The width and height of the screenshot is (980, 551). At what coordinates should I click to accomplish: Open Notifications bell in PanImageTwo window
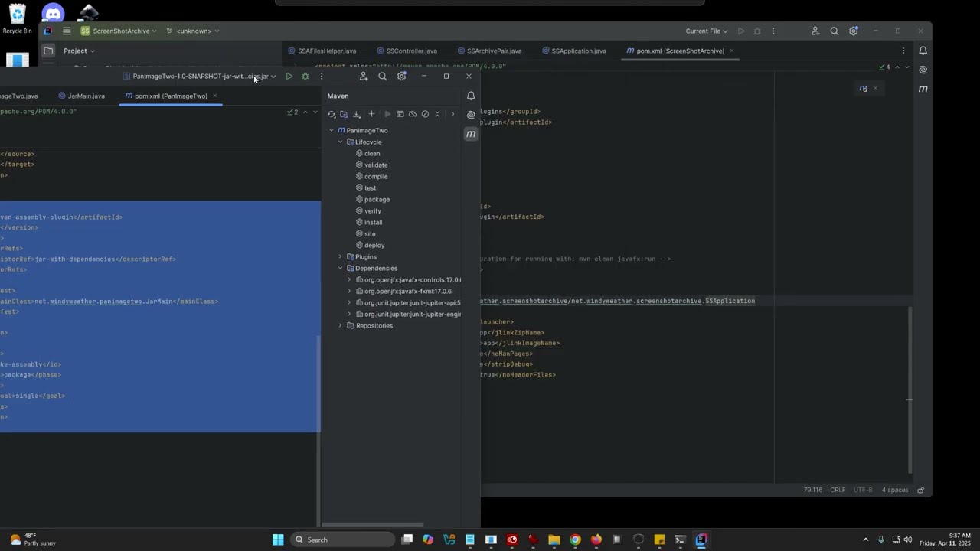(x=471, y=96)
